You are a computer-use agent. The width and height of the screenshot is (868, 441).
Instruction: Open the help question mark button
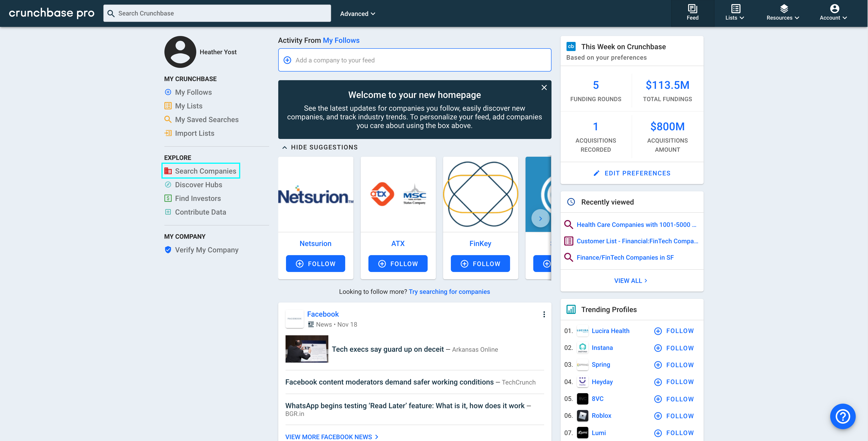point(842,416)
